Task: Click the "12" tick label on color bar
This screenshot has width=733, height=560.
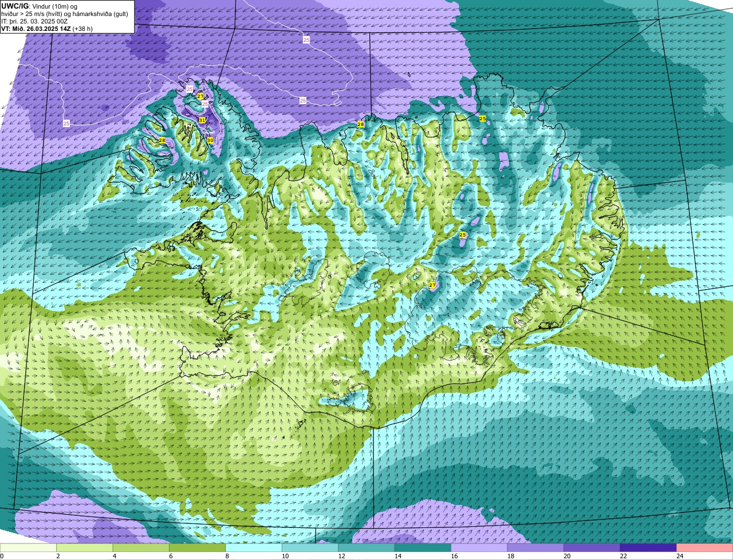Action: pyautogui.click(x=341, y=556)
